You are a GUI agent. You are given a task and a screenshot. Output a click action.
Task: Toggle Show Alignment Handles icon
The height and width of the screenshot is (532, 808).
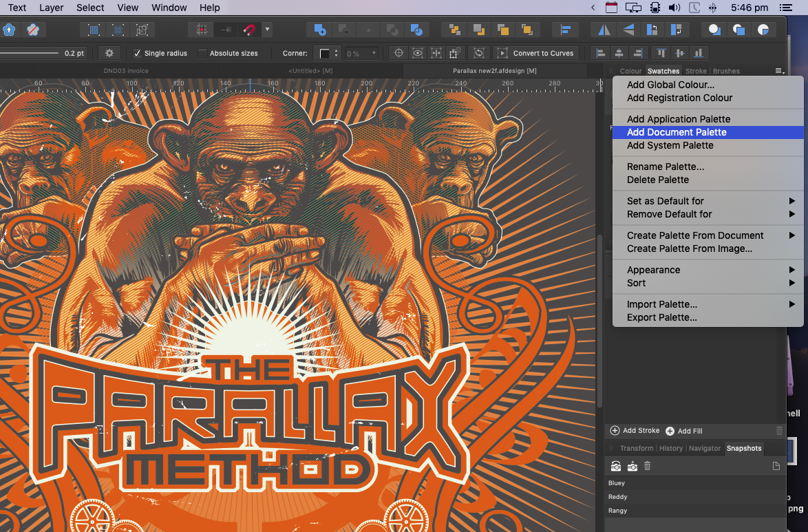coord(436,53)
